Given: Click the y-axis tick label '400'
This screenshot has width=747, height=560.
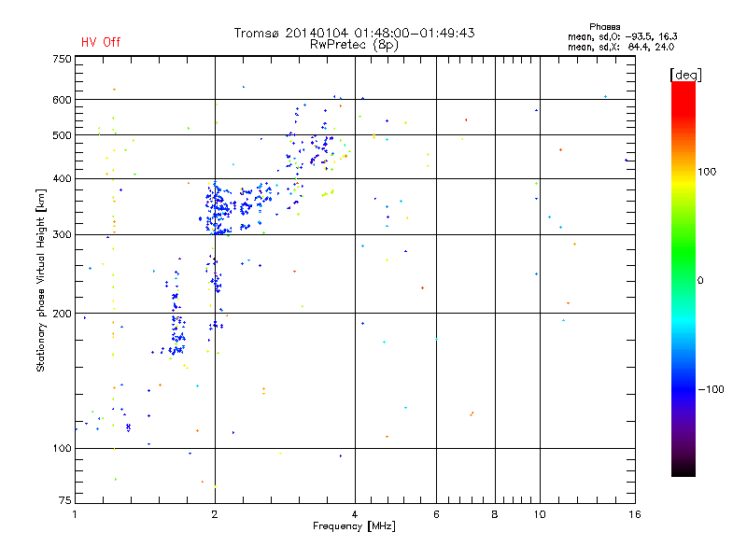Looking at the screenshot, I should tap(62, 178).
